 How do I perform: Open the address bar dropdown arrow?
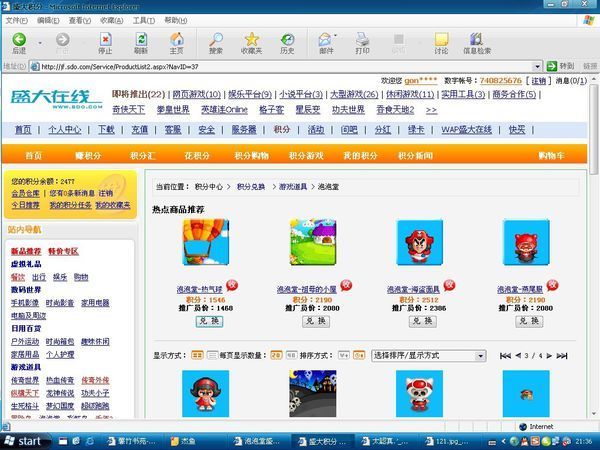tap(537, 67)
